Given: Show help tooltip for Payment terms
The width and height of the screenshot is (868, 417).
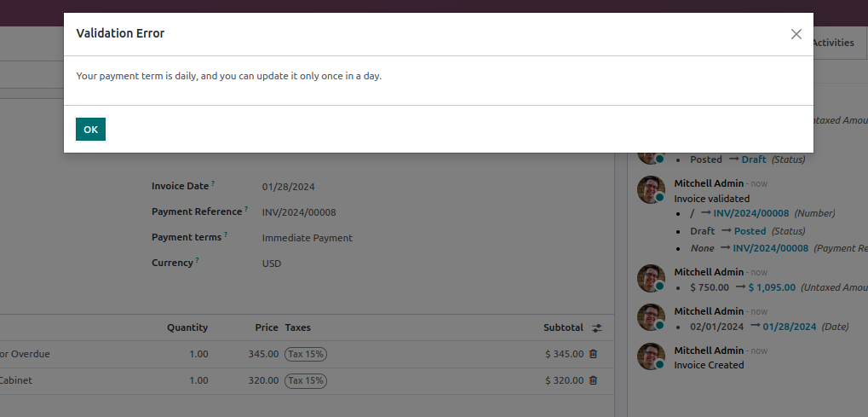Looking at the screenshot, I should coord(226,235).
